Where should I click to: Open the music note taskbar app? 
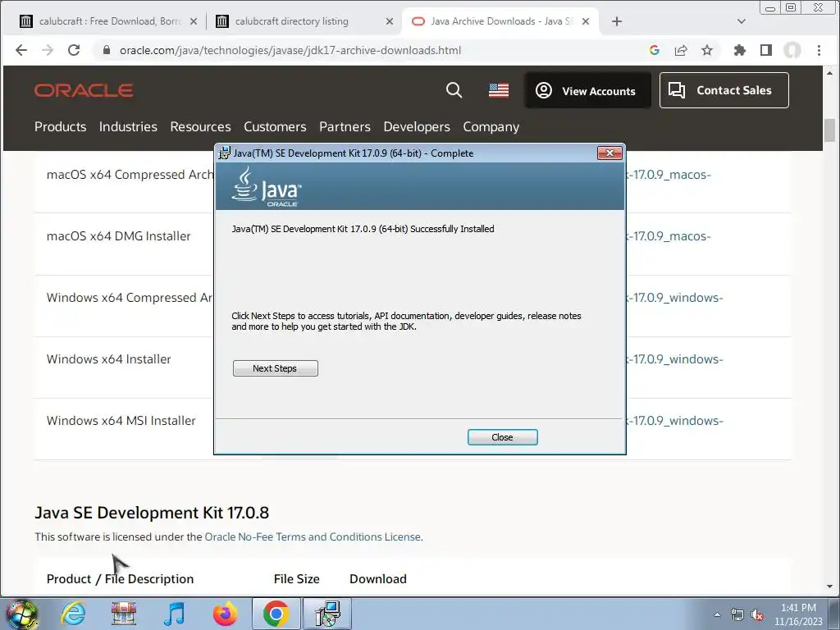pos(174,614)
